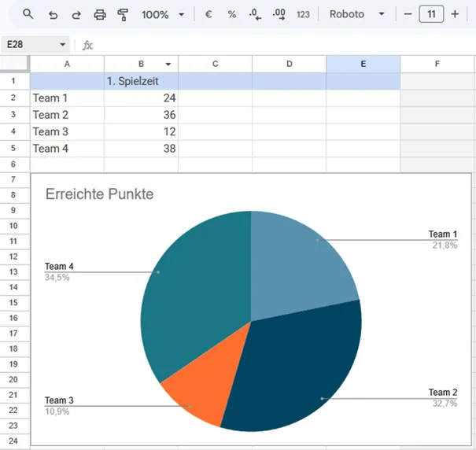
Task: Redo the last undone action
Action: tap(76, 14)
